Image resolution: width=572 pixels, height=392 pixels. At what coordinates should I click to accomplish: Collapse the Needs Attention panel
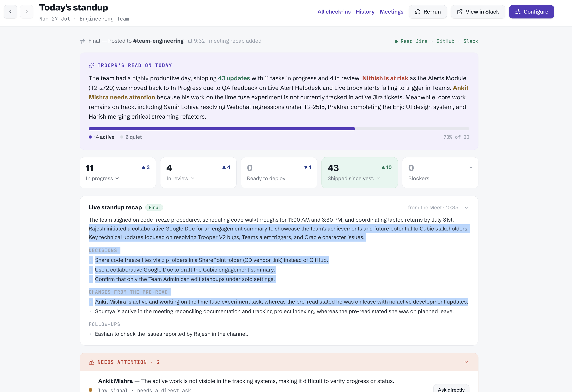pos(466,362)
